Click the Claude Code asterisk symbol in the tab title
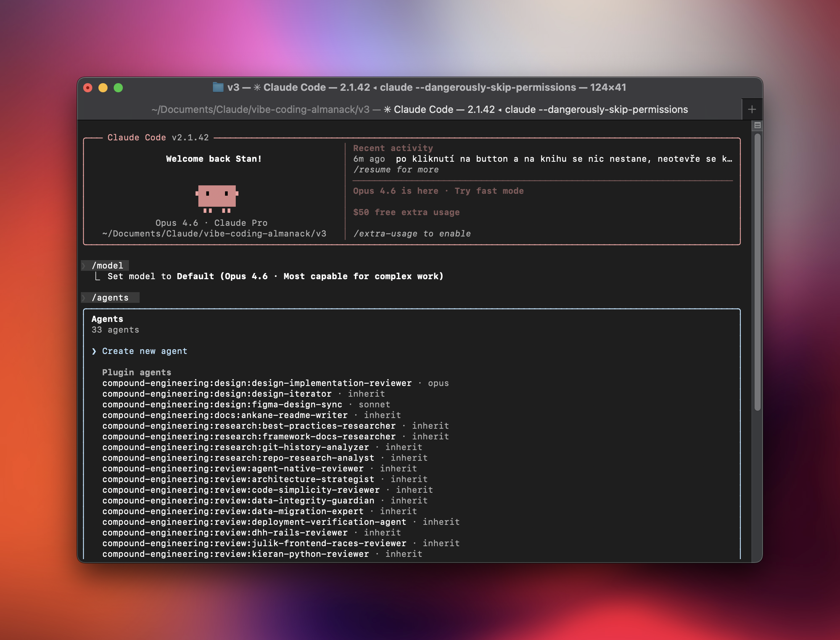The image size is (840, 640). pos(258,87)
